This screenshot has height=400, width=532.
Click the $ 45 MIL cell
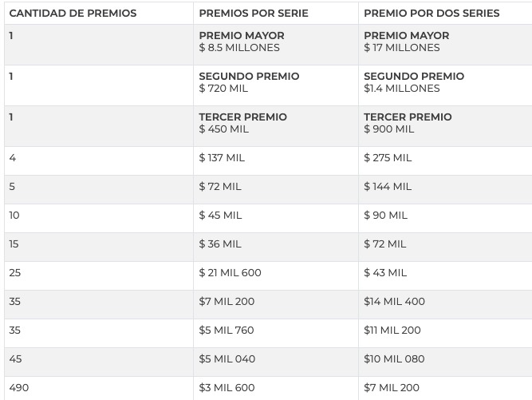tap(276, 218)
